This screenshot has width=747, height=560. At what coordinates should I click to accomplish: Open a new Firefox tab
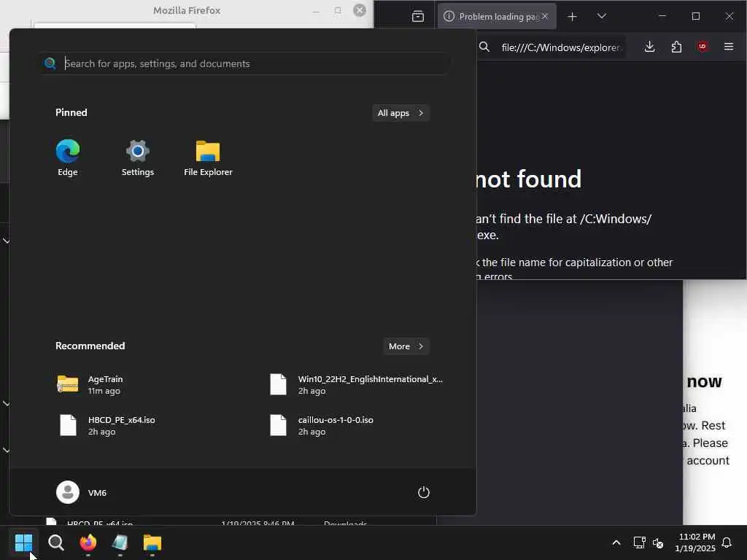(572, 16)
